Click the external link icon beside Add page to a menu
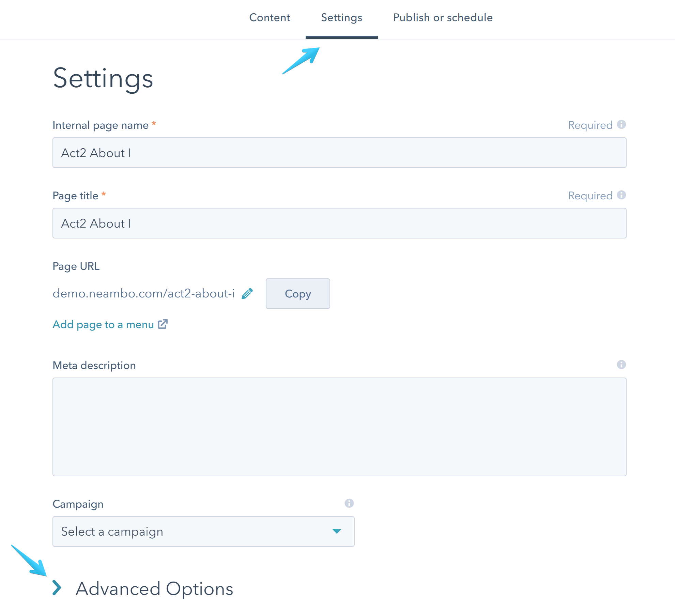 coord(163,324)
